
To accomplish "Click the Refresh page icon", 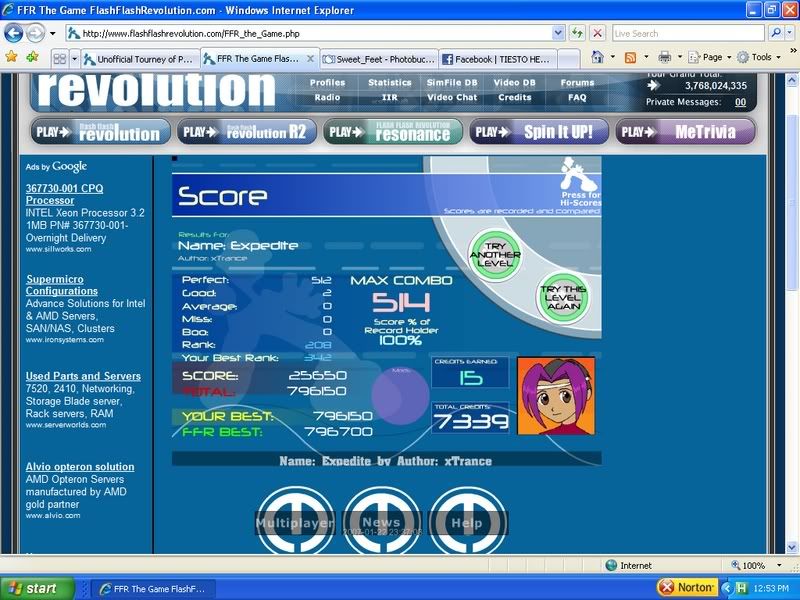I will click(577, 33).
